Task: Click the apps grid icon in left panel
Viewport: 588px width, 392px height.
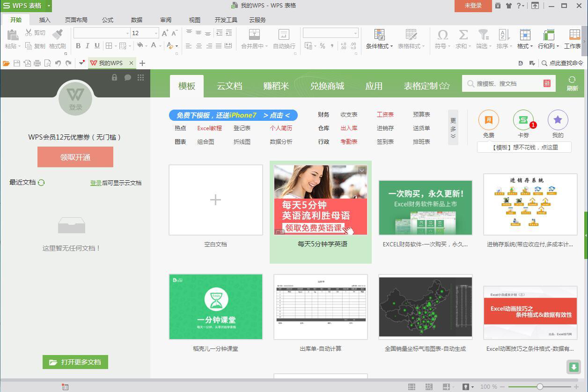Action: (x=140, y=77)
